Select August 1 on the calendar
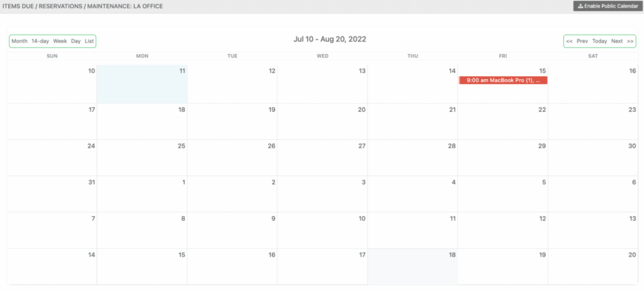The image size is (644, 292). pyautogui.click(x=142, y=193)
